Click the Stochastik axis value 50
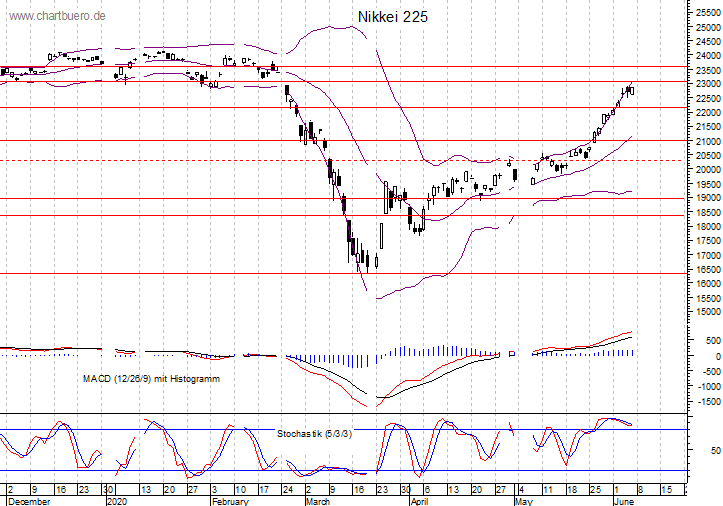 pyautogui.click(x=715, y=450)
